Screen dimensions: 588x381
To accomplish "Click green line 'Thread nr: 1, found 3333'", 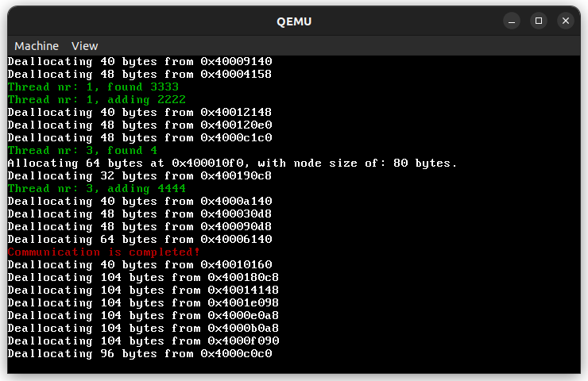I will point(93,87).
